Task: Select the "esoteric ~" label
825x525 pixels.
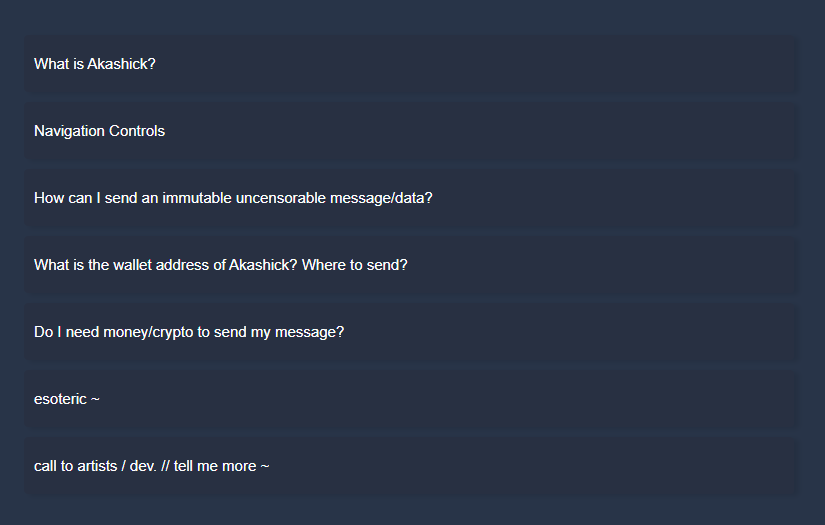Action: point(67,399)
